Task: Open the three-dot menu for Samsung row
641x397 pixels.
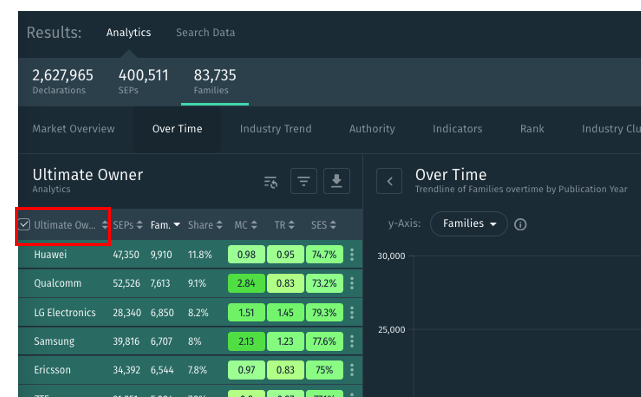Action: pyautogui.click(x=352, y=341)
